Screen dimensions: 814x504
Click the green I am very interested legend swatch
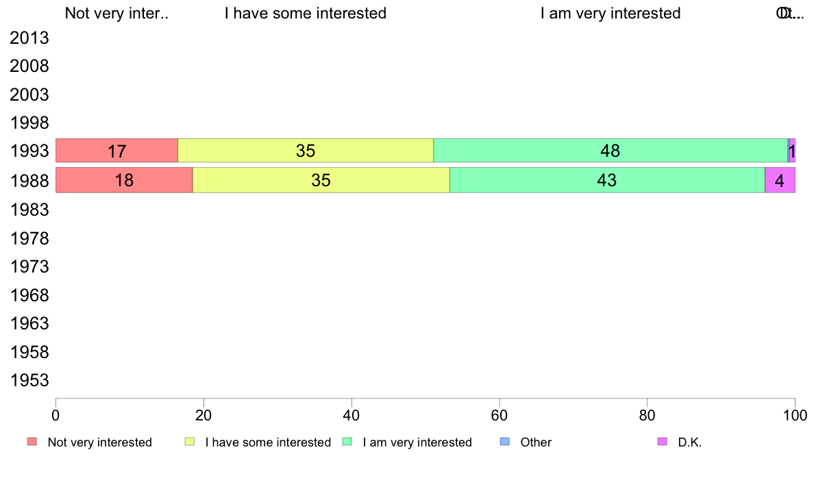347,442
